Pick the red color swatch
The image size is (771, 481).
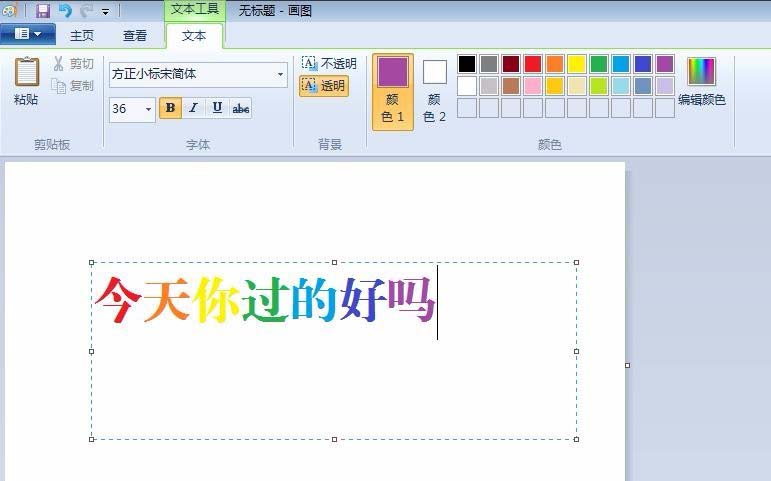tap(533, 64)
